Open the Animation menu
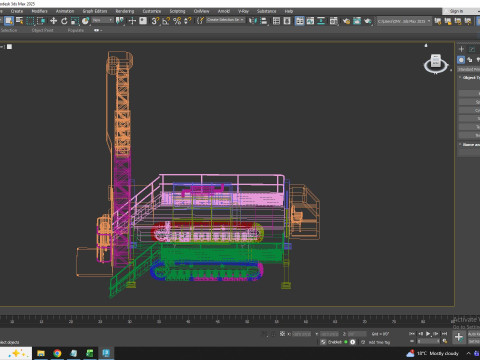The height and width of the screenshot is (360, 480). pos(65,11)
